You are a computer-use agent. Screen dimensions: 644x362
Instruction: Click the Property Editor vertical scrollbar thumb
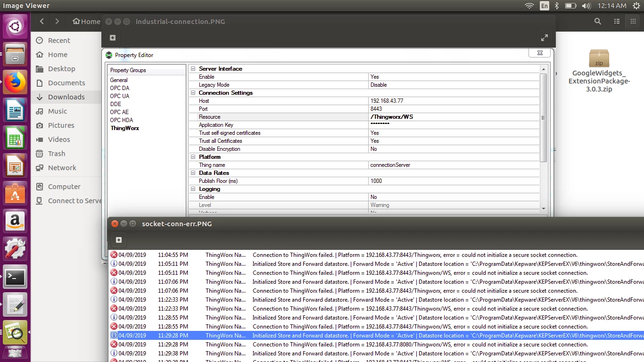[x=543, y=118]
